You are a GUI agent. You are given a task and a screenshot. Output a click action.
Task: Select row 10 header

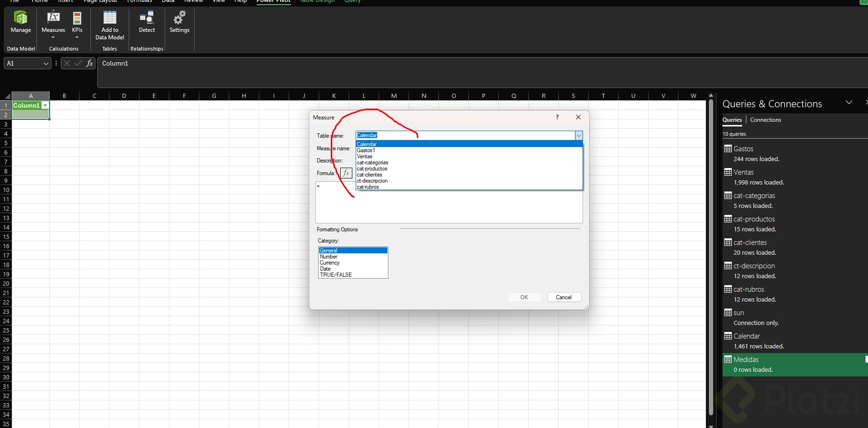pyautogui.click(x=6, y=190)
